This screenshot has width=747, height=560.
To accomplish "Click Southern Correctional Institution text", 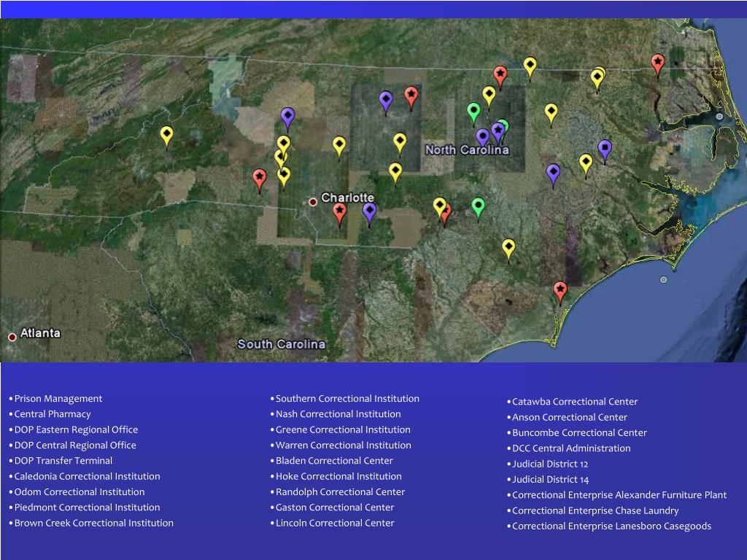I will click(x=348, y=399).
